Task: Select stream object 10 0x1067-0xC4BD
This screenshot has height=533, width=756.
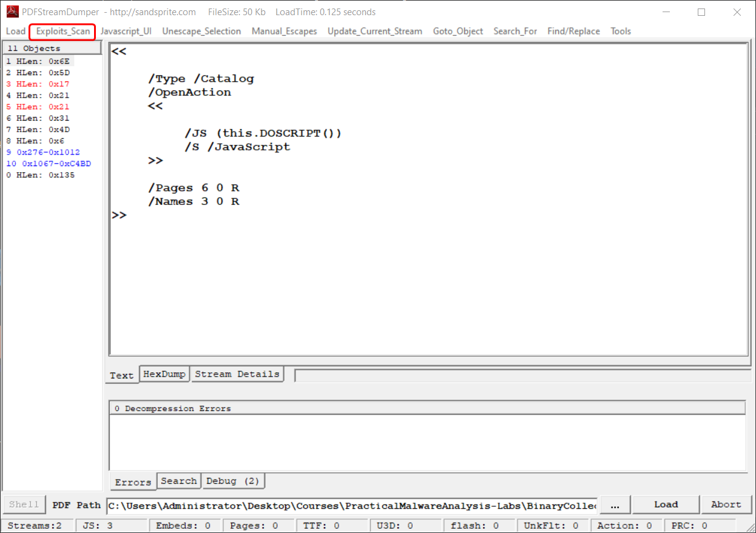Action: pyautogui.click(x=49, y=164)
